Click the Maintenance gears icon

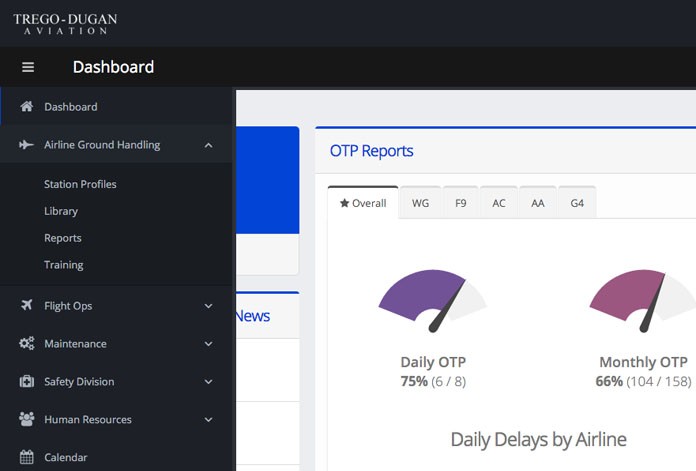pyautogui.click(x=27, y=344)
